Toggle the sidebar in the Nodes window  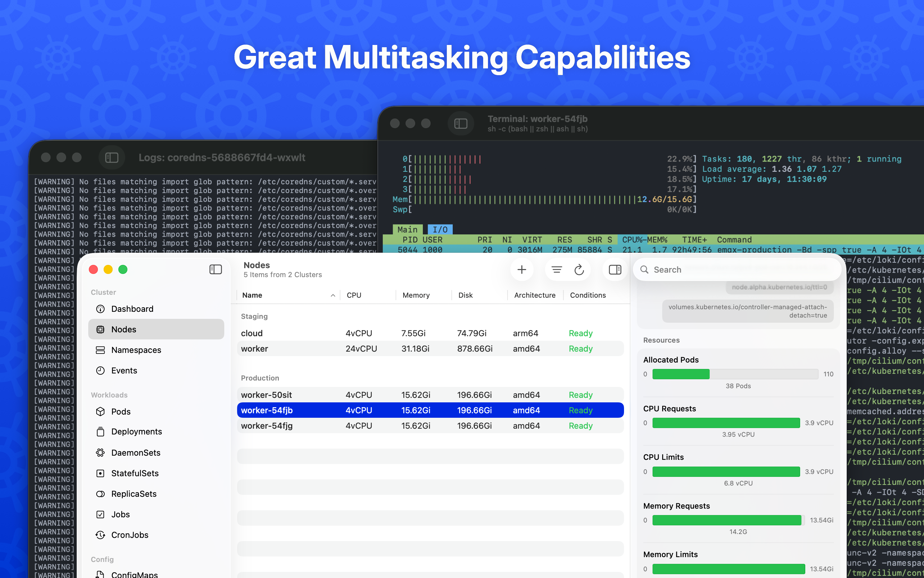(216, 269)
